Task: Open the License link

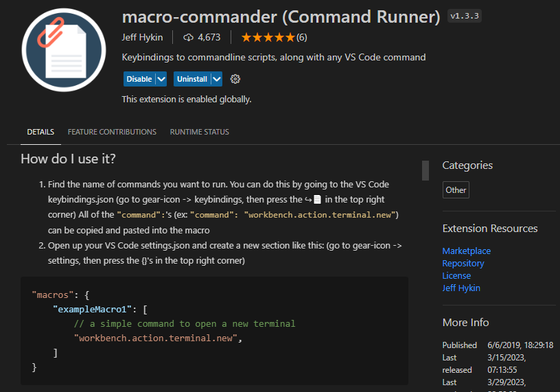Action: click(x=456, y=275)
